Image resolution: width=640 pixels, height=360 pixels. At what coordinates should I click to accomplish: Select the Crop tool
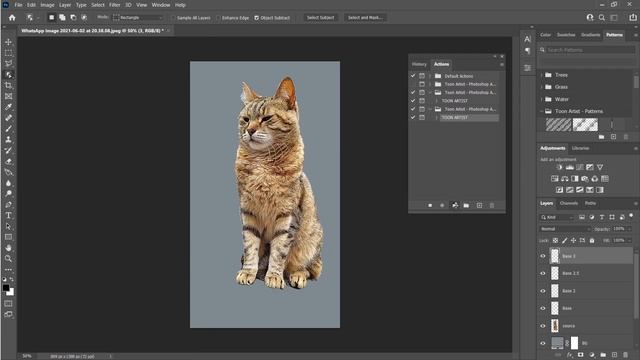(x=8, y=85)
